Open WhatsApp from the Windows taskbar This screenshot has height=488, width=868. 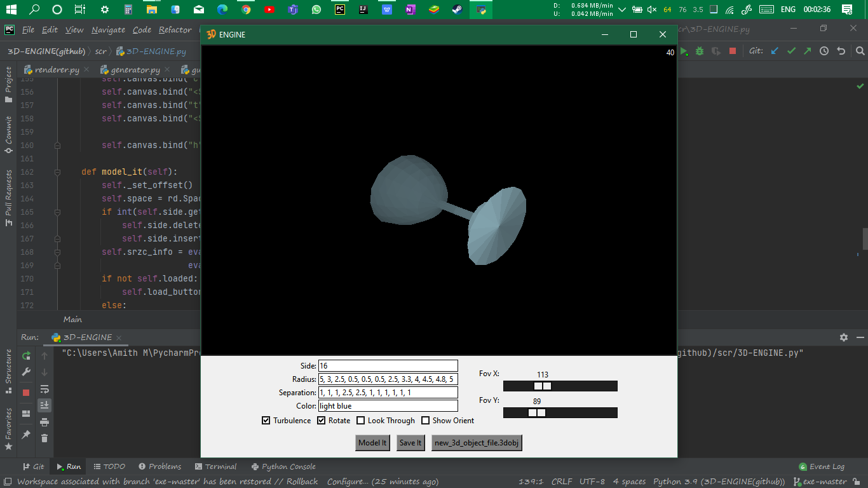316,10
